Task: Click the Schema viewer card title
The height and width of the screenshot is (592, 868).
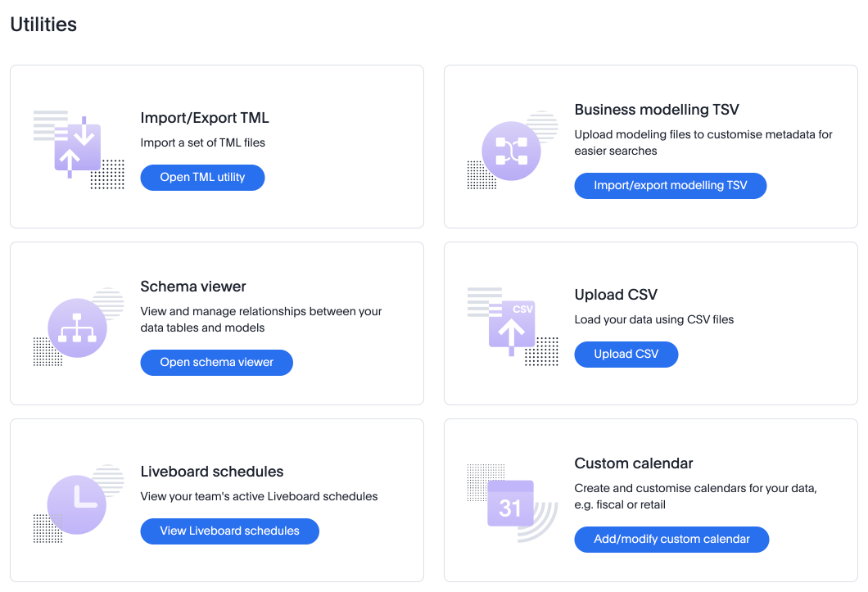Action: 193,287
